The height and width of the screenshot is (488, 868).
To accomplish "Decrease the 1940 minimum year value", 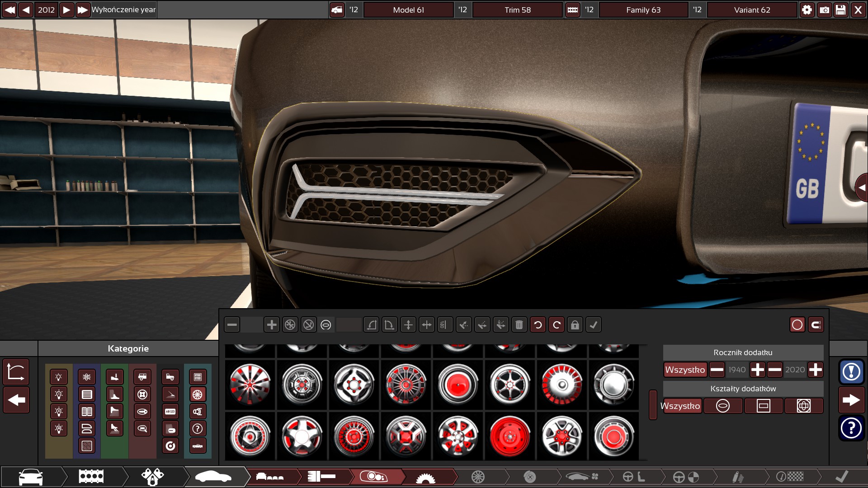I will click(717, 370).
